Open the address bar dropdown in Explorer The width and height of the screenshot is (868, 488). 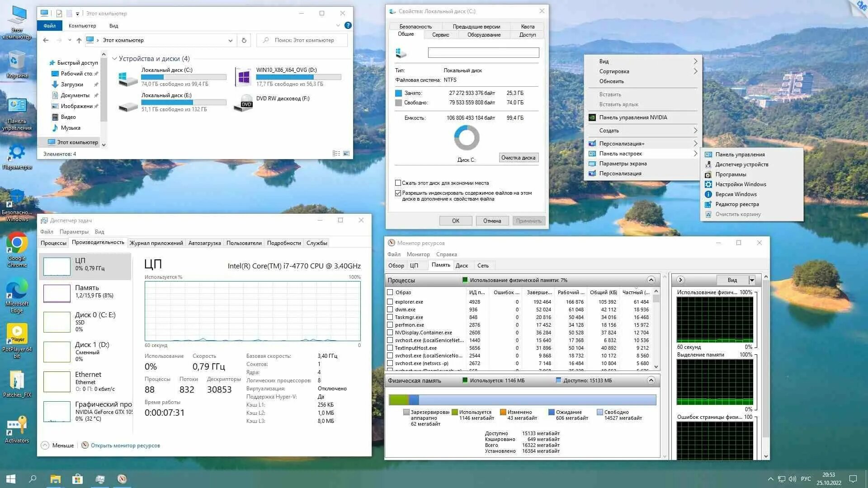(231, 40)
